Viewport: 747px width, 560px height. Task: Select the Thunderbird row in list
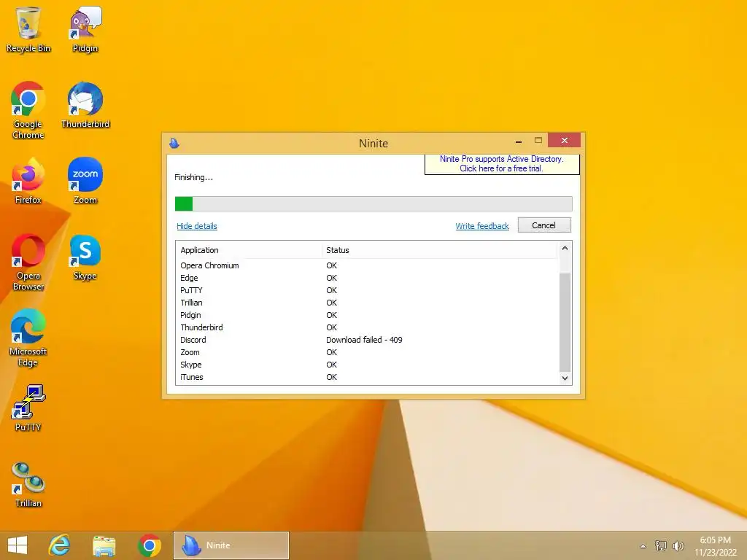[367, 327]
